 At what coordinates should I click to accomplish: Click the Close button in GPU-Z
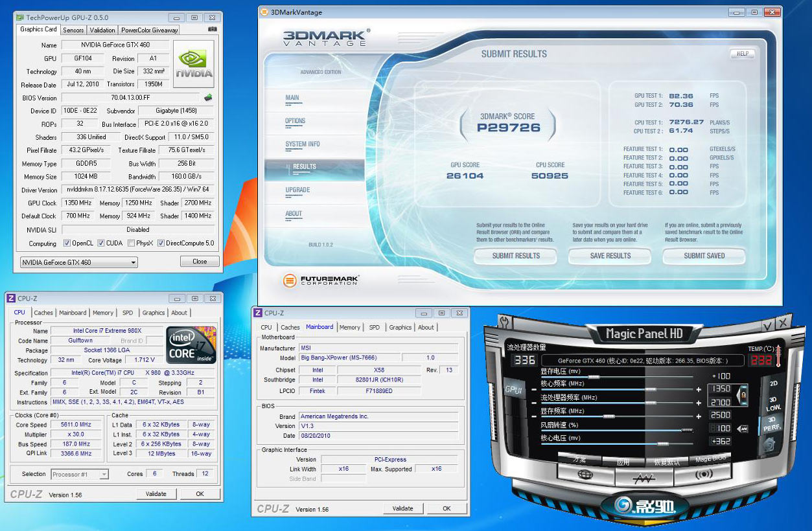pyautogui.click(x=200, y=262)
